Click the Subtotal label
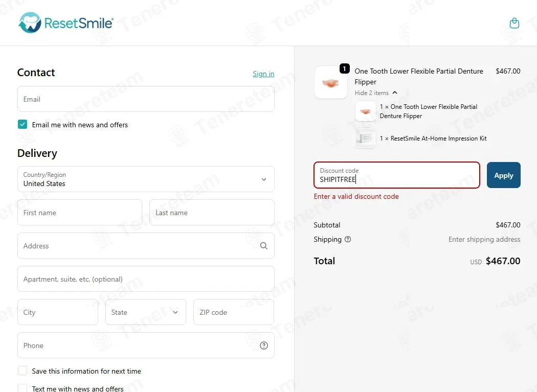The width and height of the screenshot is (537, 392). (x=327, y=225)
